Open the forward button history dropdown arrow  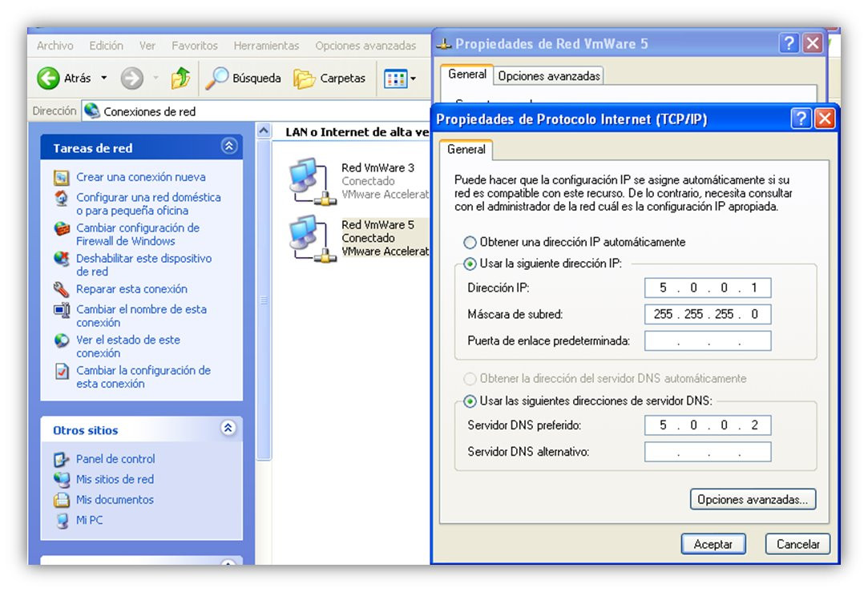click(155, 78)
